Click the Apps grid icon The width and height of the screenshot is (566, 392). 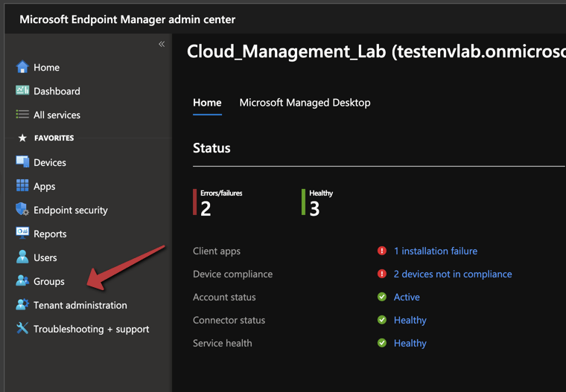[x=22, y=186]
